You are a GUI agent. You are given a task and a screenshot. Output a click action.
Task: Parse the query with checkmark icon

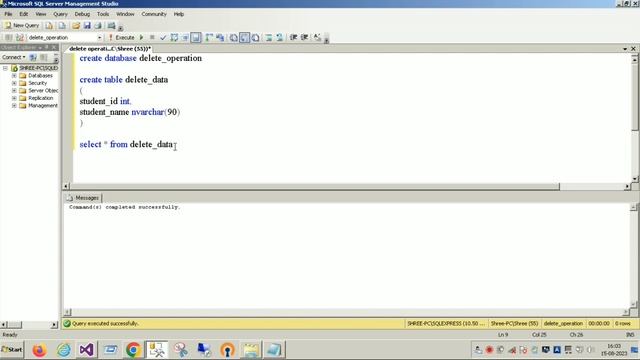coord(163,38)
